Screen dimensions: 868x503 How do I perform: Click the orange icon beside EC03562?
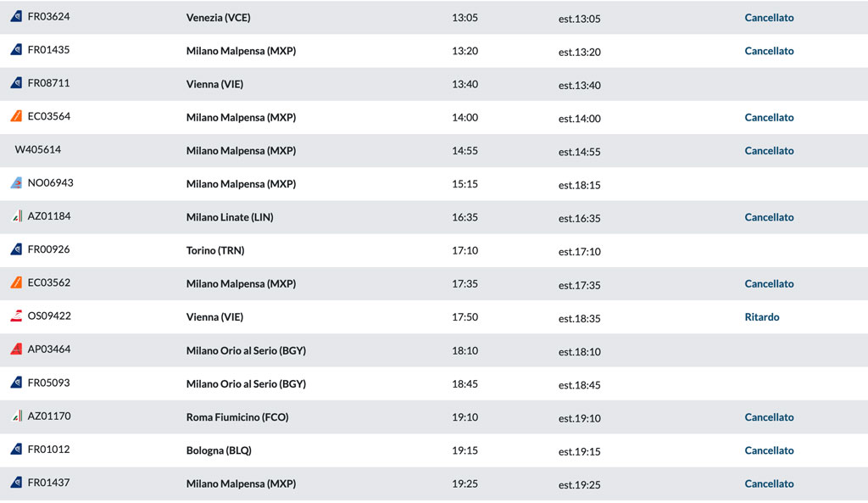(x=17, y=282)
